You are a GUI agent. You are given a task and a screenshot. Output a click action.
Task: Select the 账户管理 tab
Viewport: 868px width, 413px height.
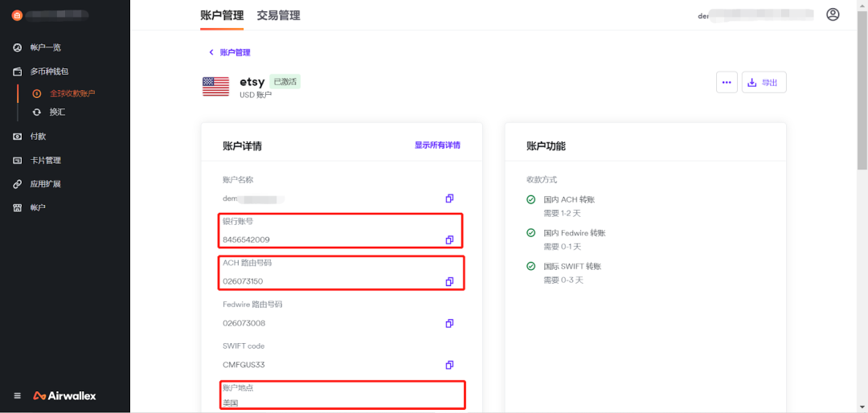point(221,15)
